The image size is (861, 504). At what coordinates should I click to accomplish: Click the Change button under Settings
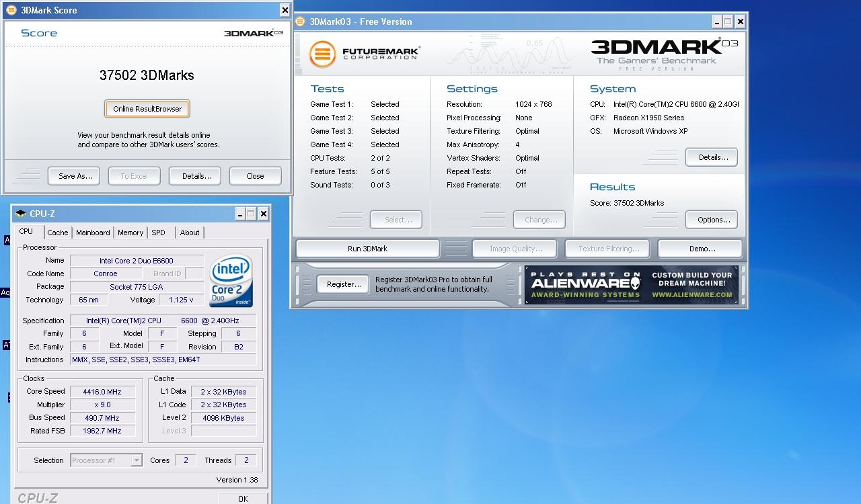[x=539, y=220]
